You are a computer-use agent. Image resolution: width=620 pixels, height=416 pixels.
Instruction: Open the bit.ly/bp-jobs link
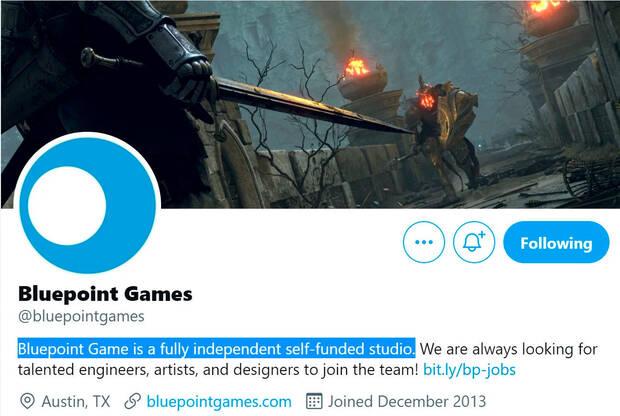point(469,370)
